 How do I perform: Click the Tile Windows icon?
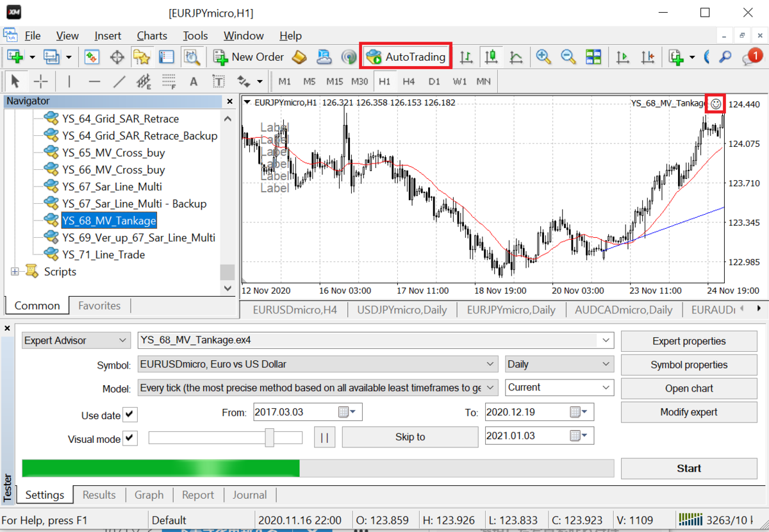(593, 57)
